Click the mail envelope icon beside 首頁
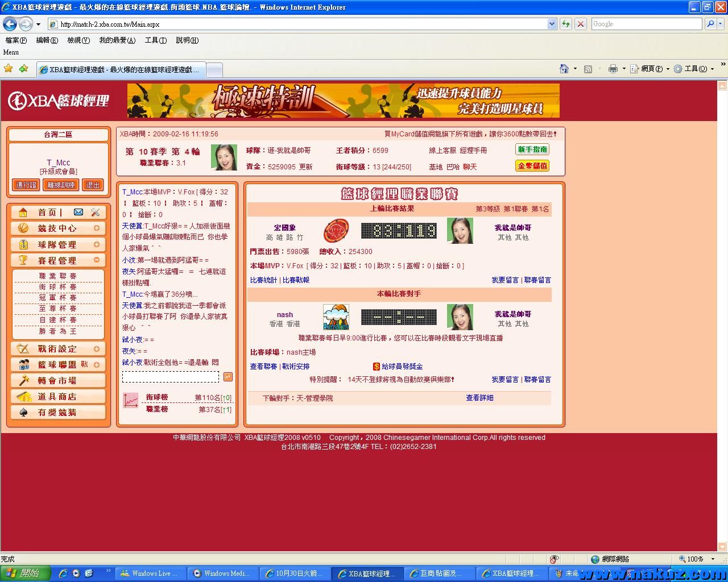 (78, 212)
